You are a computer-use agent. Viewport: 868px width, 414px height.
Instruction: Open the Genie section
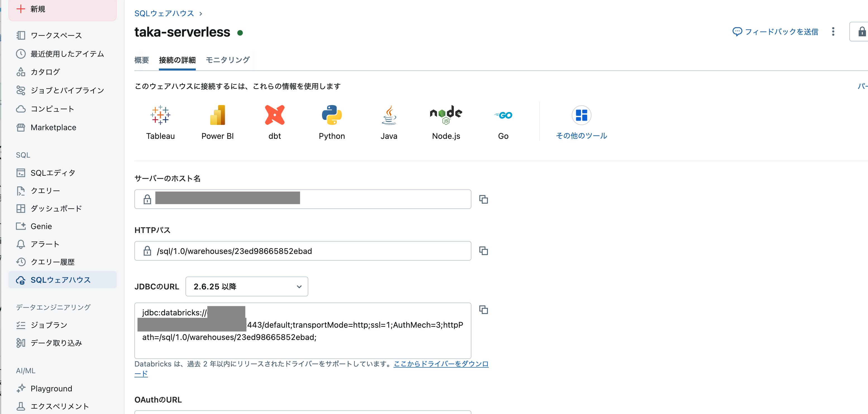(41, 226)
